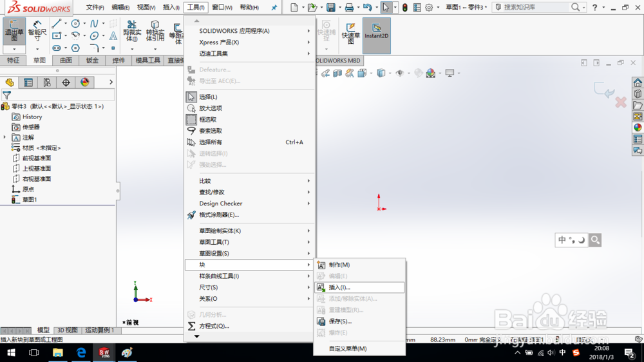Select the Sketch Fillet tool
The height and width of the screenshot is (362, 644).
[x=94, y=48]
